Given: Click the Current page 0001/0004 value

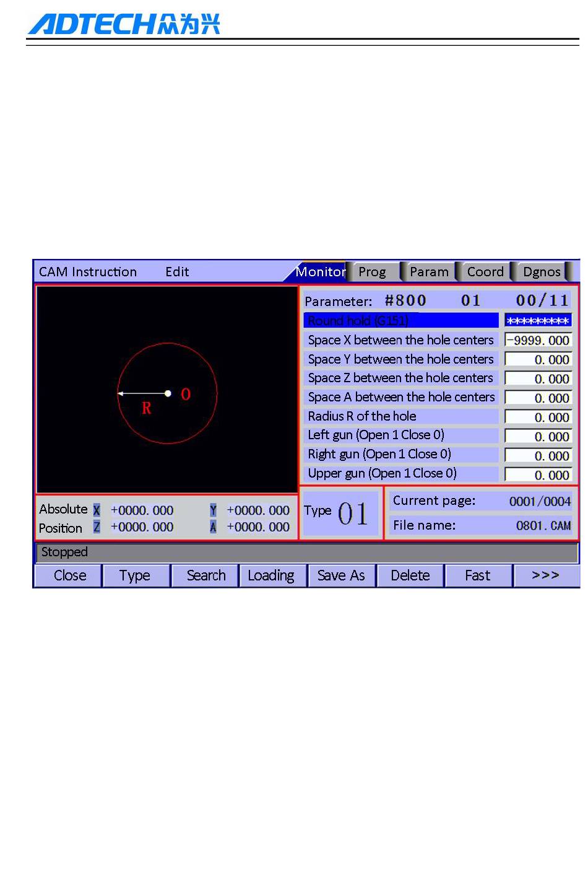Looking at the screenshot, I should click(x=540, y=501).
